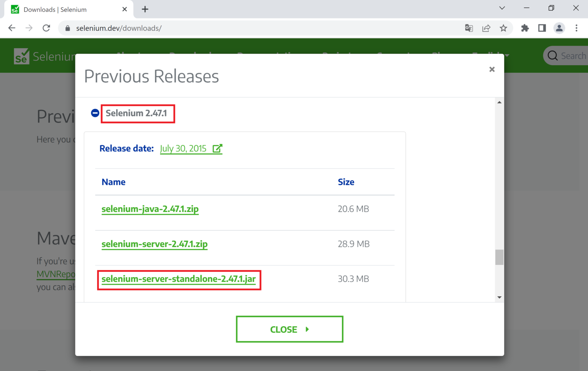Reload the page

[46, 28]
